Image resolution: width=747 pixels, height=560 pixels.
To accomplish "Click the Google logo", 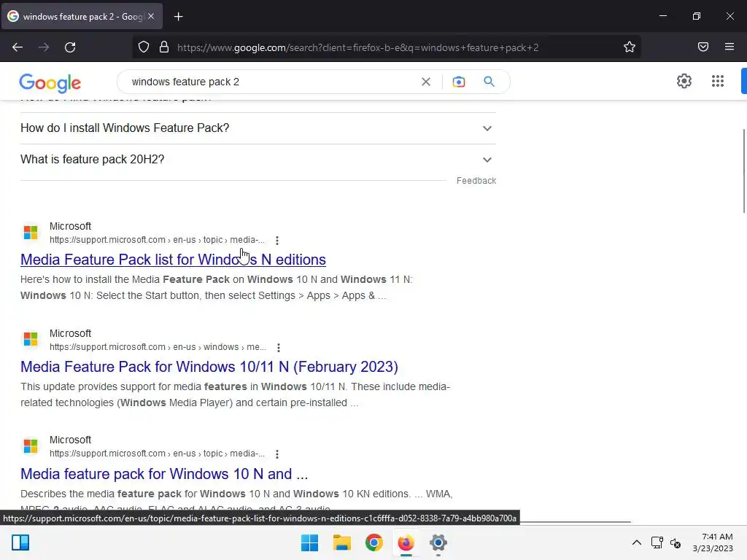I will (x=50, y=83).
